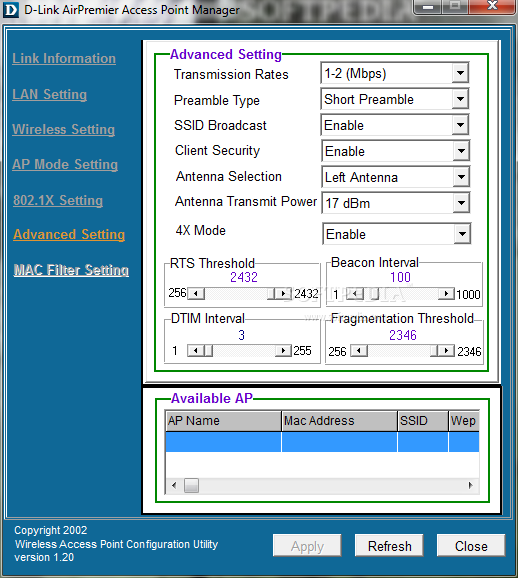This screenshot has height=578, width=518.
Task: Increase RTS Threshold with right arrow
Action: [x=283, y=294]
